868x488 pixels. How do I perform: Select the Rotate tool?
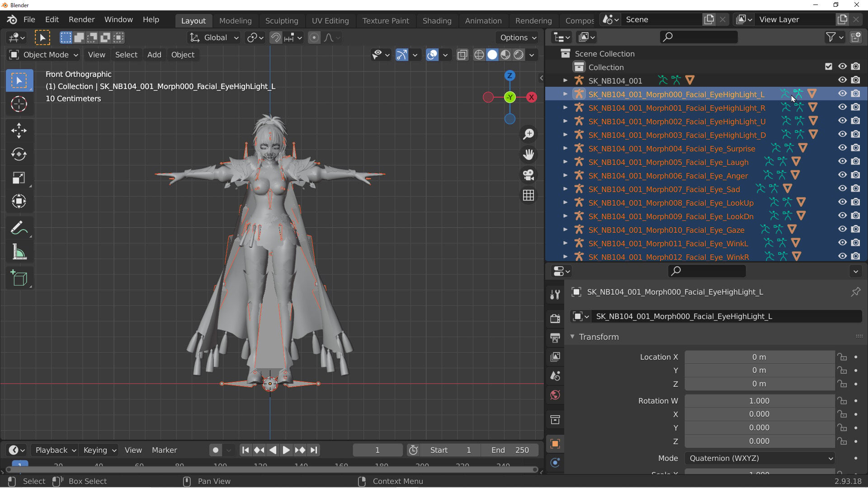pyautogui.click(x=19, y=154)
